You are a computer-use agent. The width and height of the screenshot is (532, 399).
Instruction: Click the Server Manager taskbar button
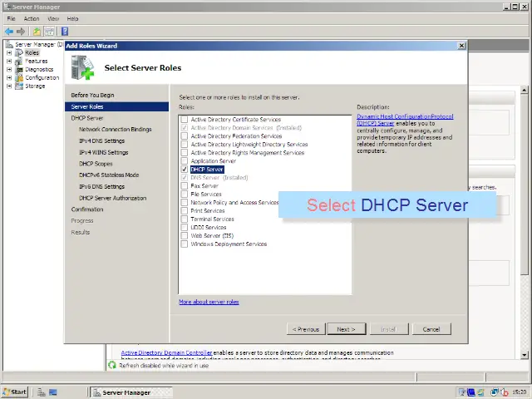pos(131,392)
